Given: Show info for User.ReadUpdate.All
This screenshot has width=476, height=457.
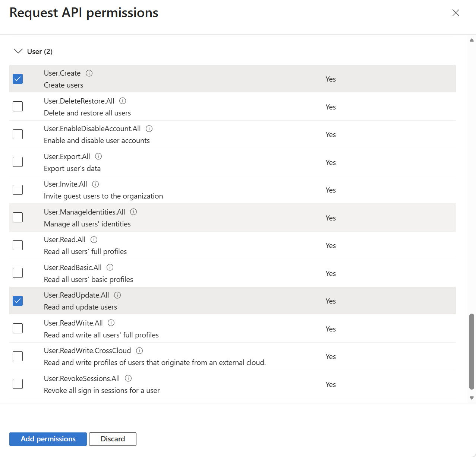Looking at the screenshot, I should click(x=117, y=295).
